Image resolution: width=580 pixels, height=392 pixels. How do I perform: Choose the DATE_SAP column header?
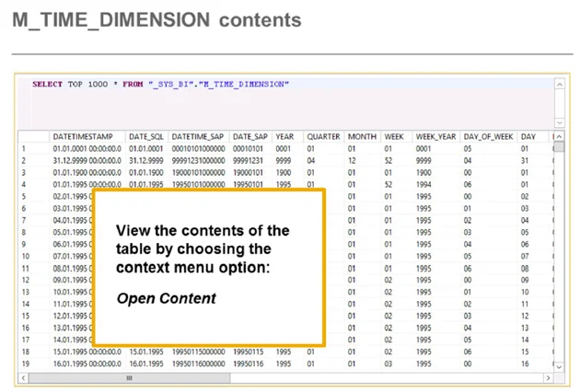[249, 136]
